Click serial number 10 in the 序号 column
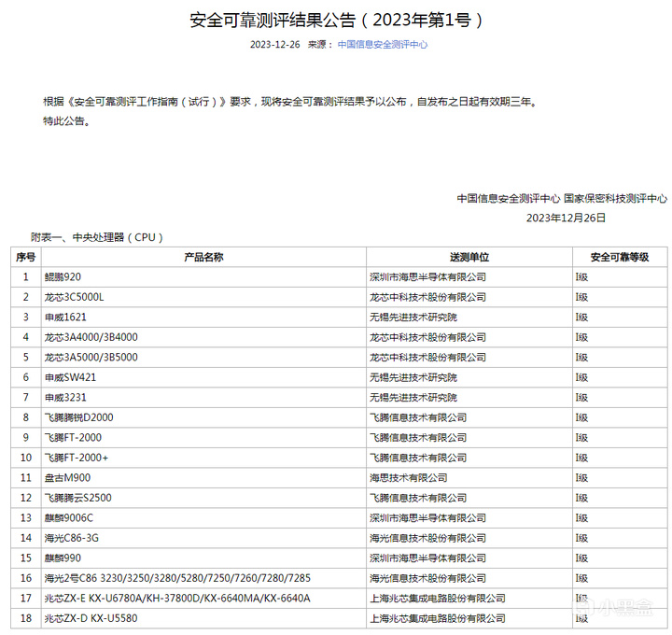The height and width of the screenshot is (635, 672). [x=26, y=458]
